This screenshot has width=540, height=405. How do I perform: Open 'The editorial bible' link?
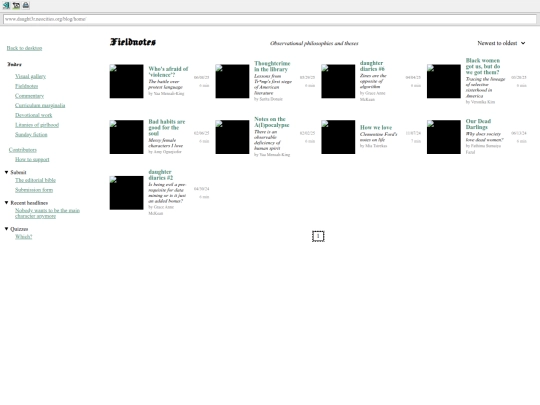click(x=35, y=180)
